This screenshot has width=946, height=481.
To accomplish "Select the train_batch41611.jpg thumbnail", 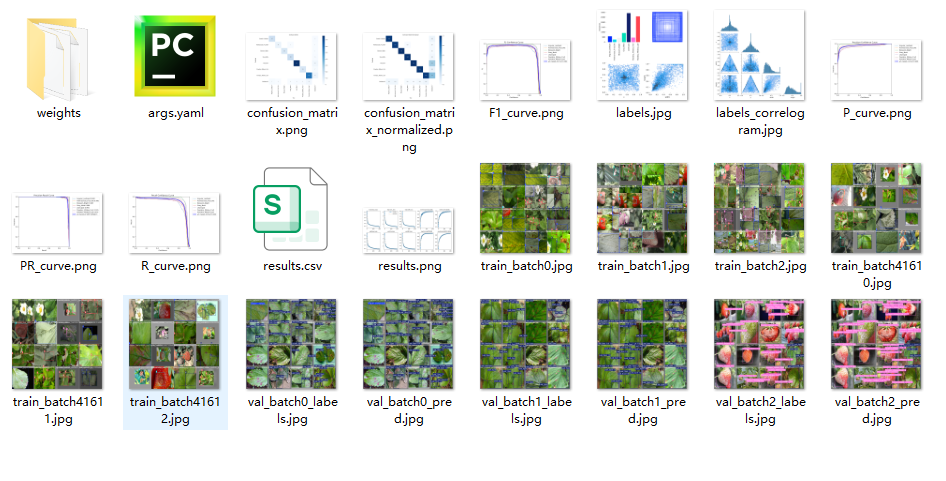I will (x=57, y=344).
